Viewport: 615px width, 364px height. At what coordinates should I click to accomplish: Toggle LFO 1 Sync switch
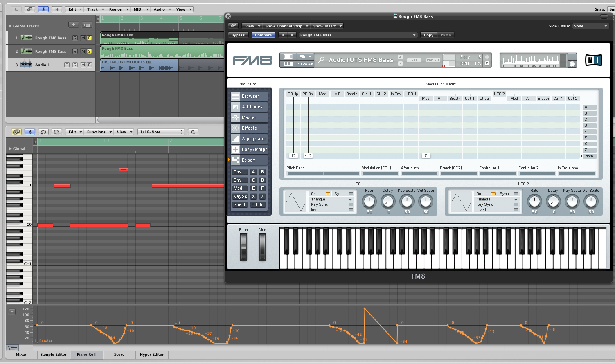[x=351, y=194]
